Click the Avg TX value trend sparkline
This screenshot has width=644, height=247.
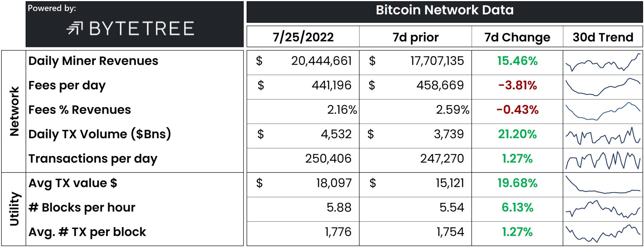point(603,185)
